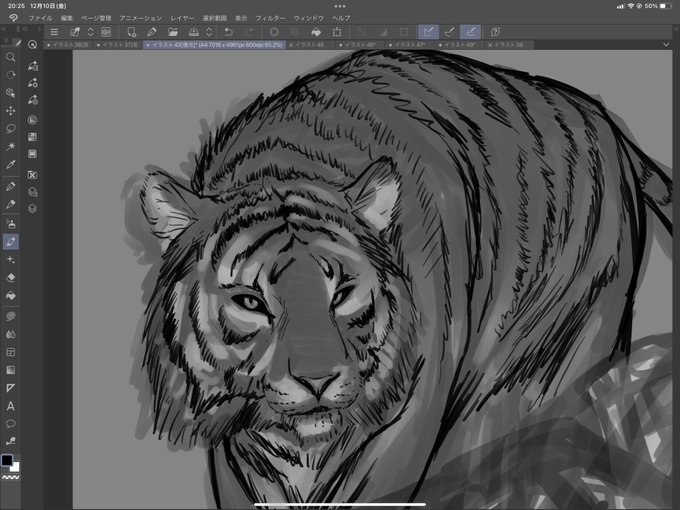Open the ヘルプ menu
The height and width of the screenshot is (510, 680).
[341, 18]
